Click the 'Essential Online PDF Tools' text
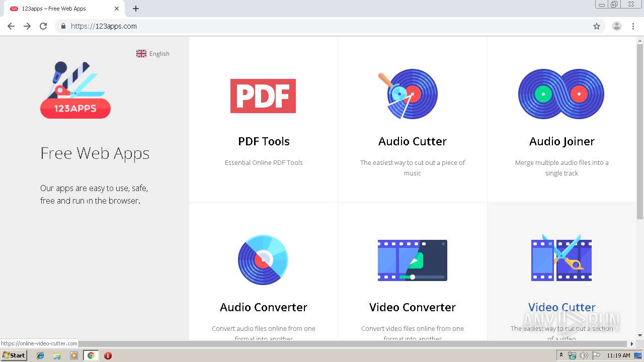644x362 pixels. pos(264,162)
